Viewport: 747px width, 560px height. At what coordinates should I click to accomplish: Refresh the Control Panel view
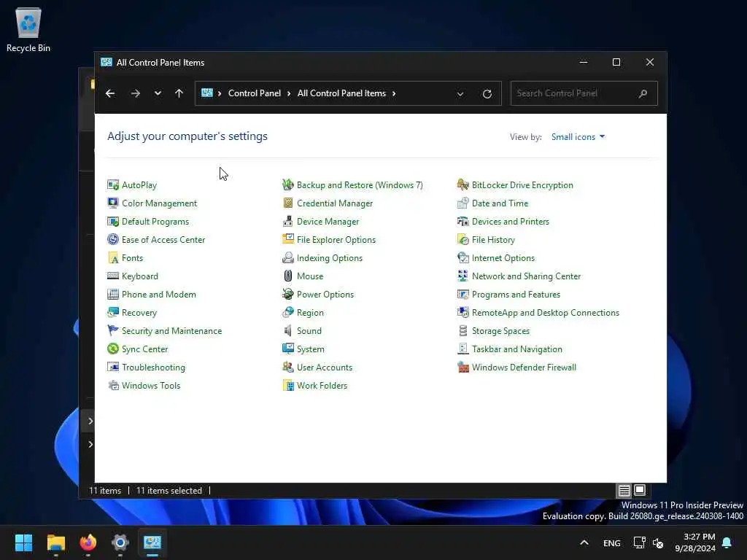tap(487, 94)
